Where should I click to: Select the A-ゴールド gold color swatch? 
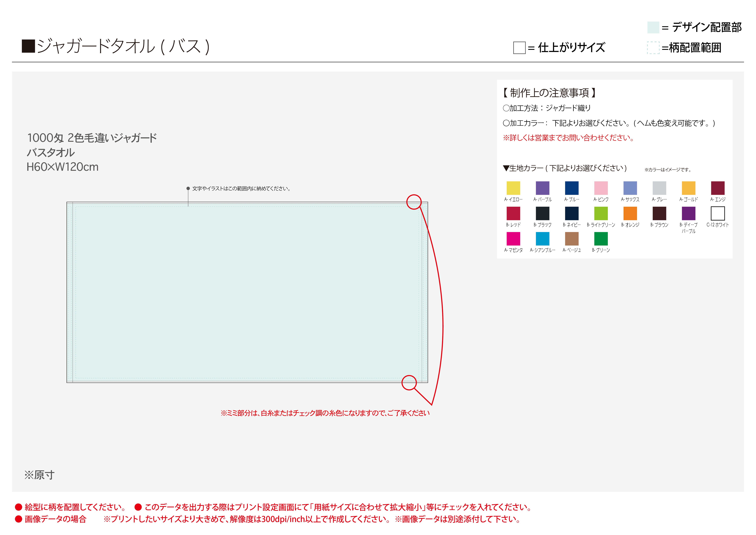point(688,188)
